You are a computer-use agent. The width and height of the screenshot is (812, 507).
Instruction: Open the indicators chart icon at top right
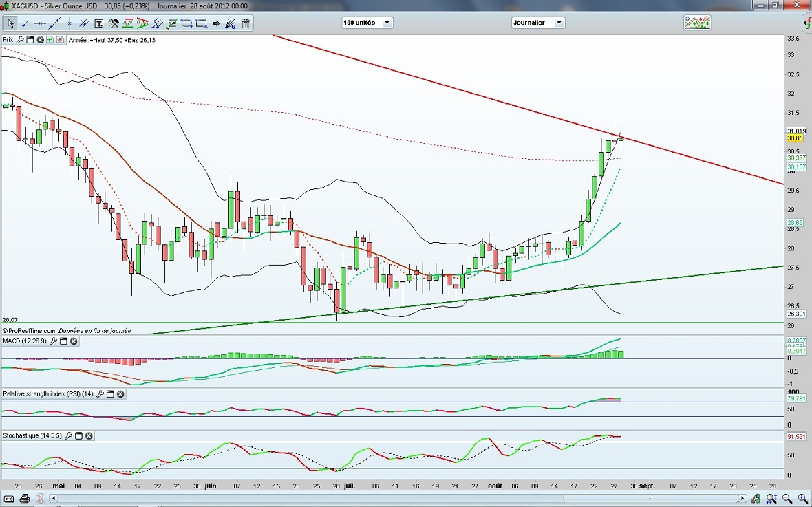click(x=696, y=23)
